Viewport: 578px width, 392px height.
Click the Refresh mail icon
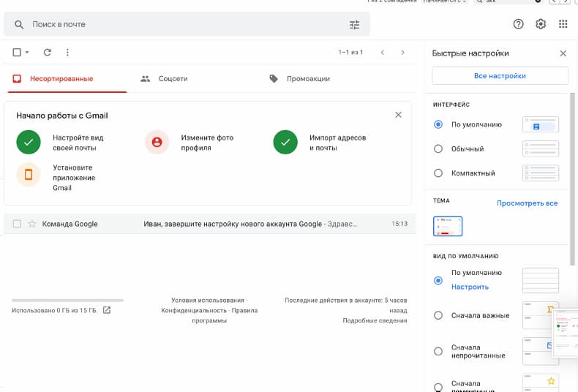tap(47, 53)
